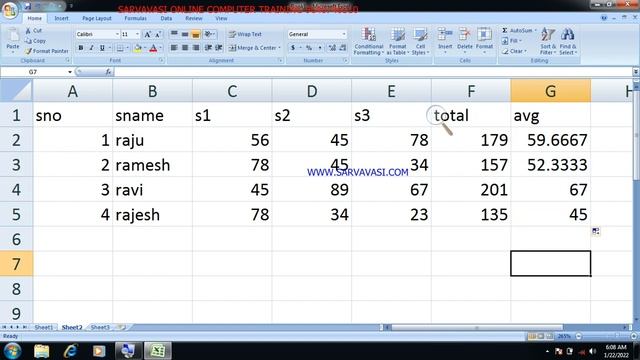The image size is (640, 360).
Task: Open the font size 11 dropdown
Action: (137, 34)
